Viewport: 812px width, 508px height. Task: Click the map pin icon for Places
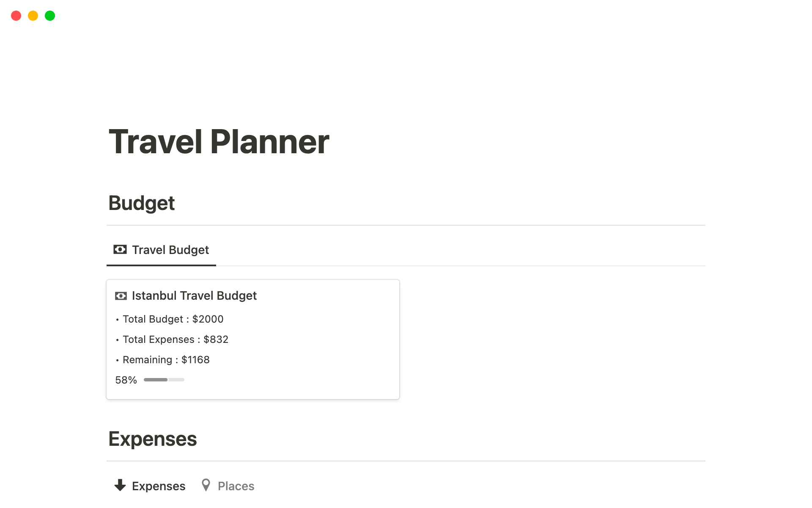click(206, 485)
